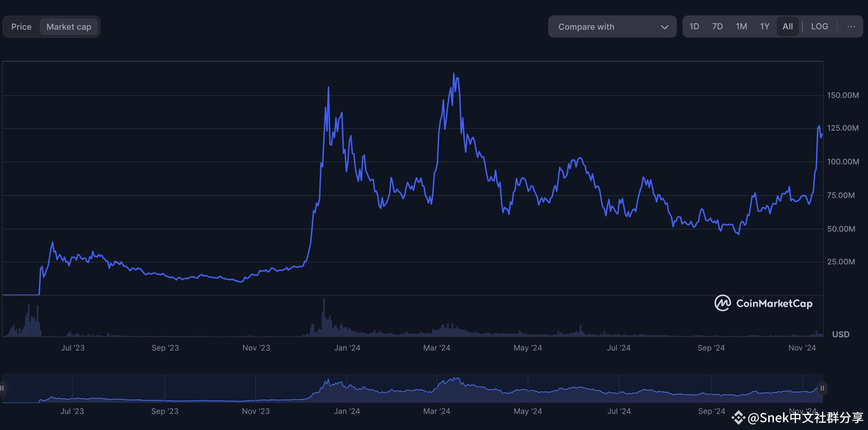Switch to the Price tab
868x430 pixels.
pyautogui.click(x=21, y=27)
